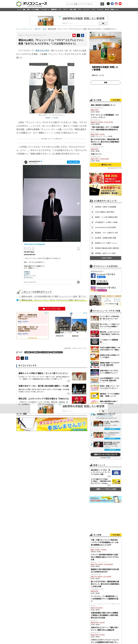The width and height of the screenshot is (138, 644).
Task: Click the インスタ発 tag
Action: tap(45, 352)
